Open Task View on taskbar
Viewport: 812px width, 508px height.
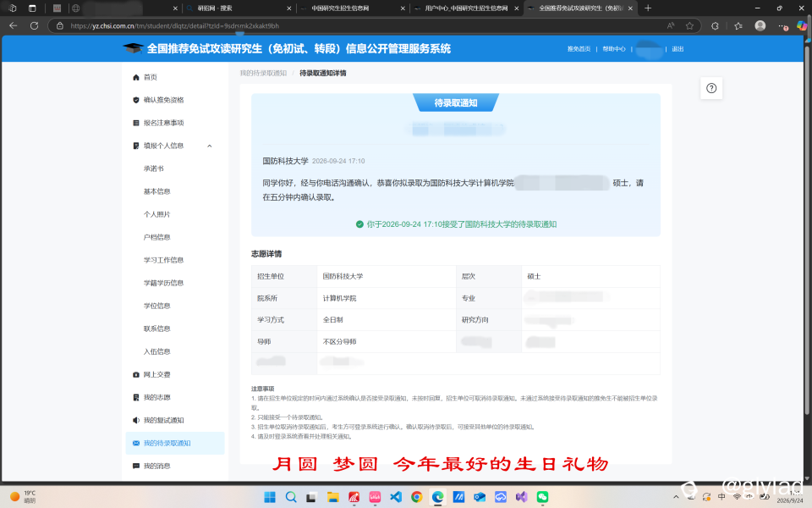(312, 497)
